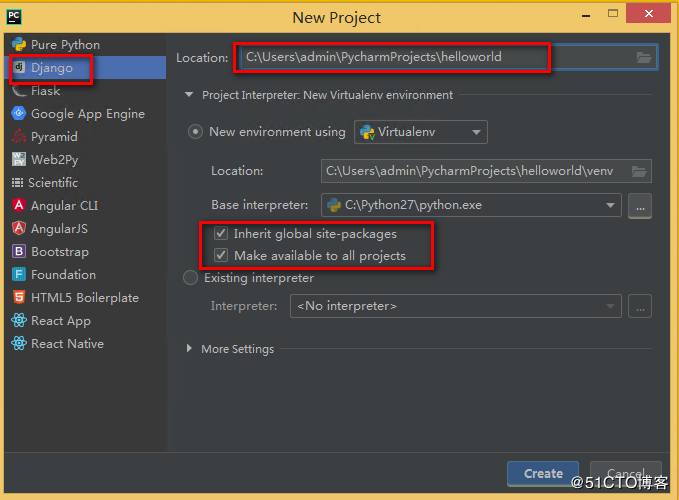Pick the Pyramid project type

[x=85, y=136]
